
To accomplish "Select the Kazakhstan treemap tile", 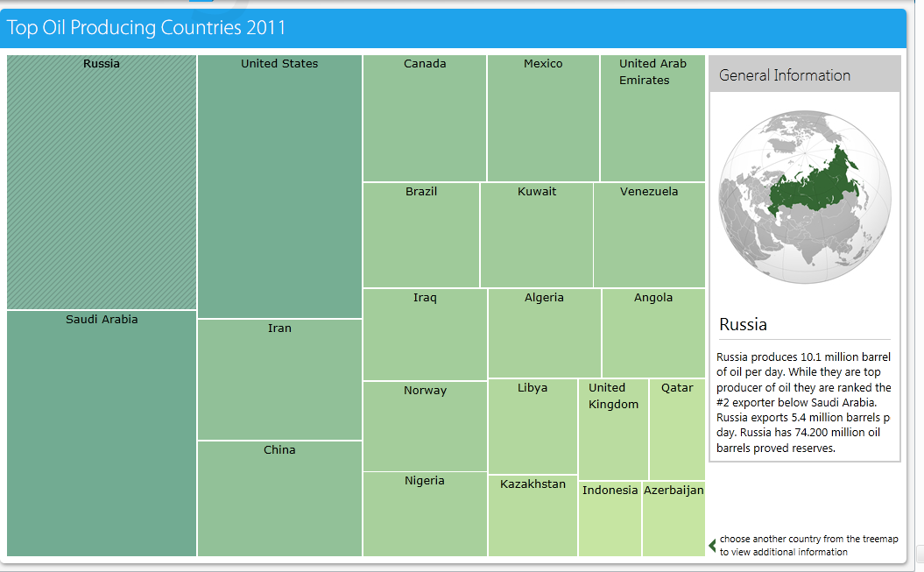I will click(x=533, y=516).
